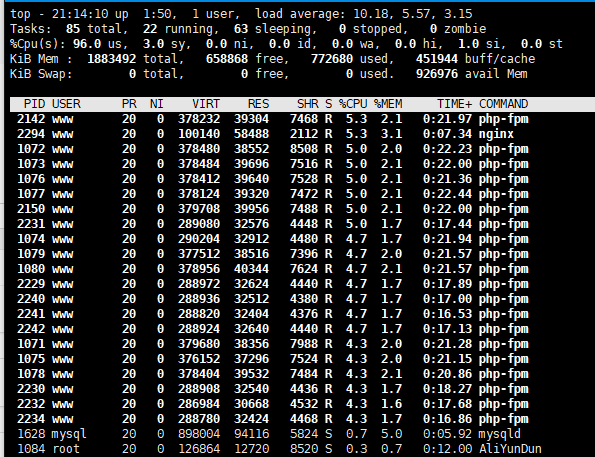This screenshot has width=595, height=457.
Task: Click PID 1072 php-fpm row
Action: point(31,149)
